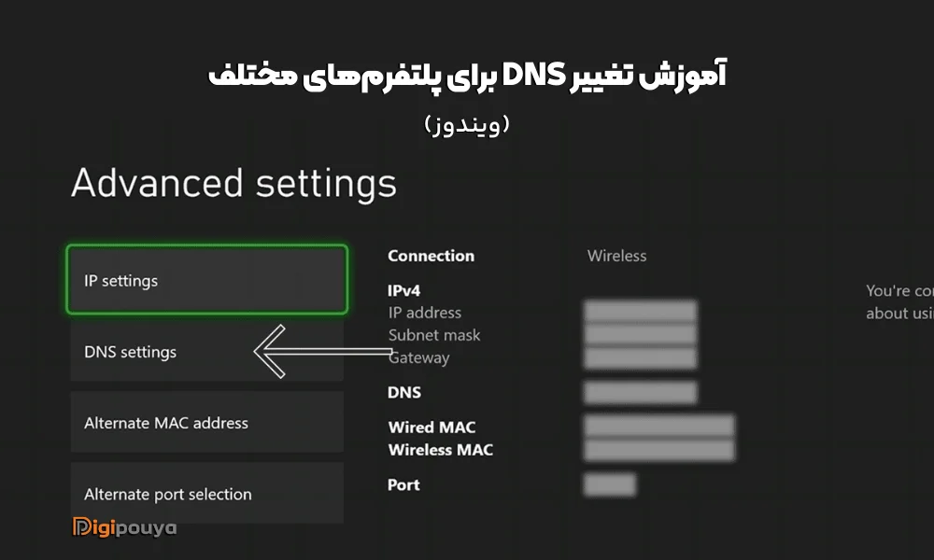The width and height of the screenshot is (934, 560).
Task: Click the Port label
Action: pyautogui.click(x=403, y=485)
